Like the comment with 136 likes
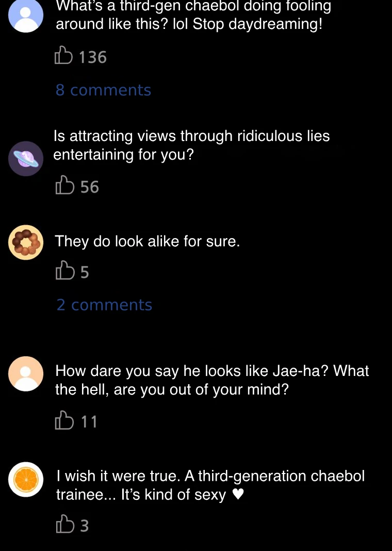392x551 pixels. [x=64, y=56]
